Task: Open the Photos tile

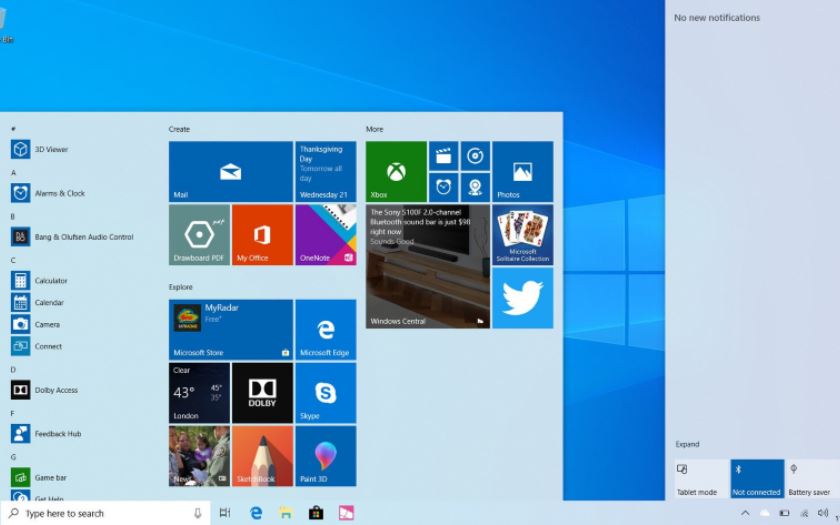Action: 523,171
